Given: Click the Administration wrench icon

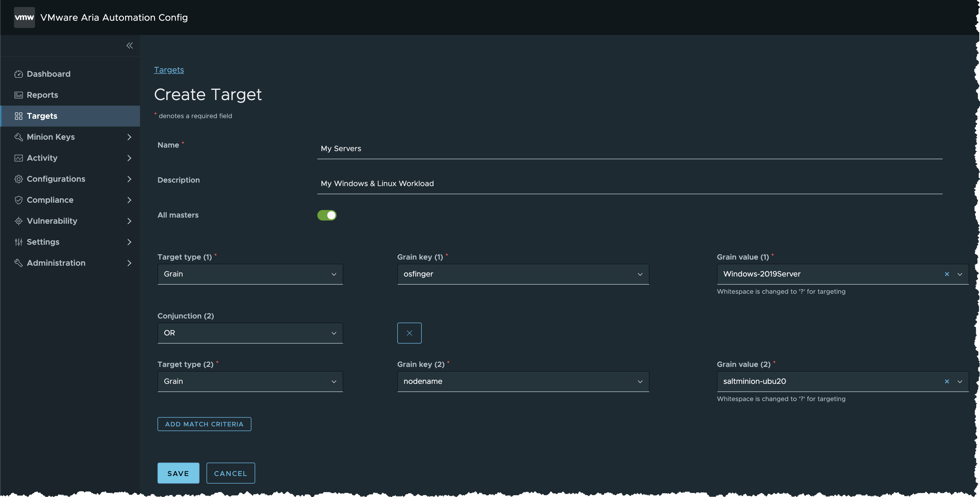Looking at the screenshot, I should pyautogui.click(x=19, y=263).
